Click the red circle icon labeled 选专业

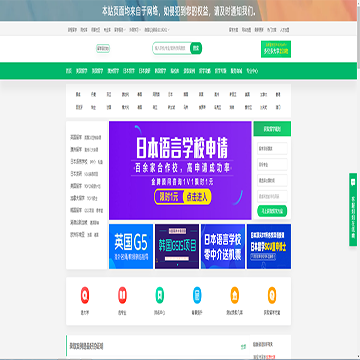pos(122,295)
